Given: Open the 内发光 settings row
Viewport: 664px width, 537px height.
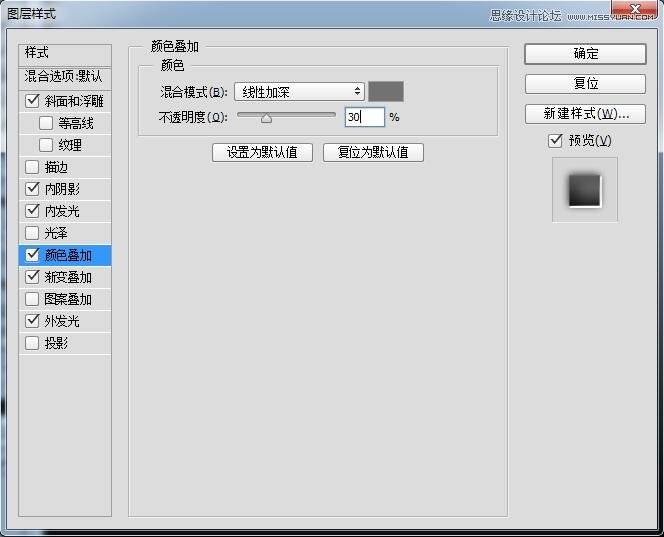Looking at the screenshot, I should (x=65, y=211).
